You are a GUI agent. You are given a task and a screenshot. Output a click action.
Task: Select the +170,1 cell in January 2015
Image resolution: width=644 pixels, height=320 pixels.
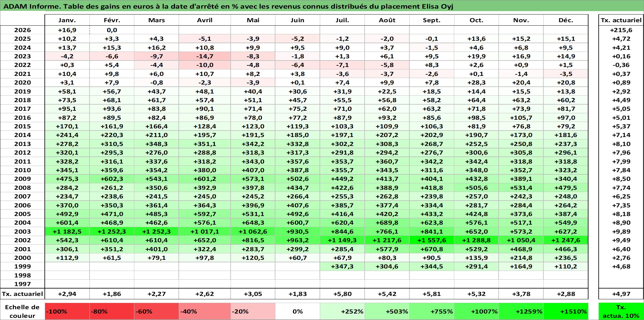(67, 126)
